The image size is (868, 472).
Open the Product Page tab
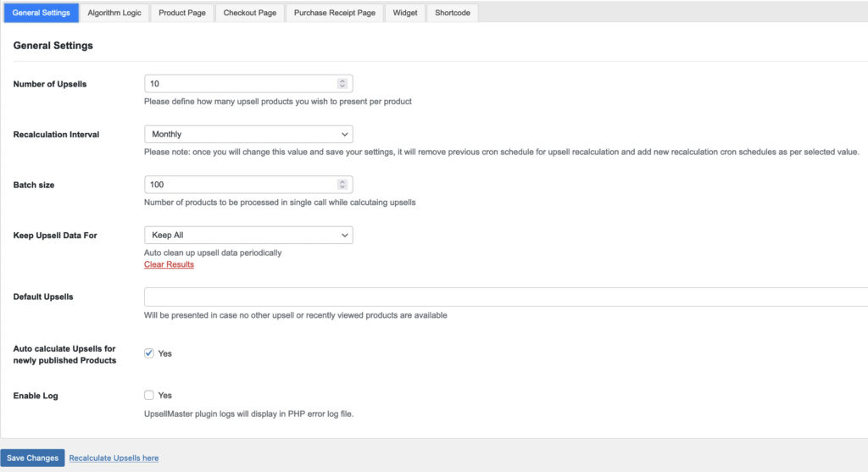(182, 13)
